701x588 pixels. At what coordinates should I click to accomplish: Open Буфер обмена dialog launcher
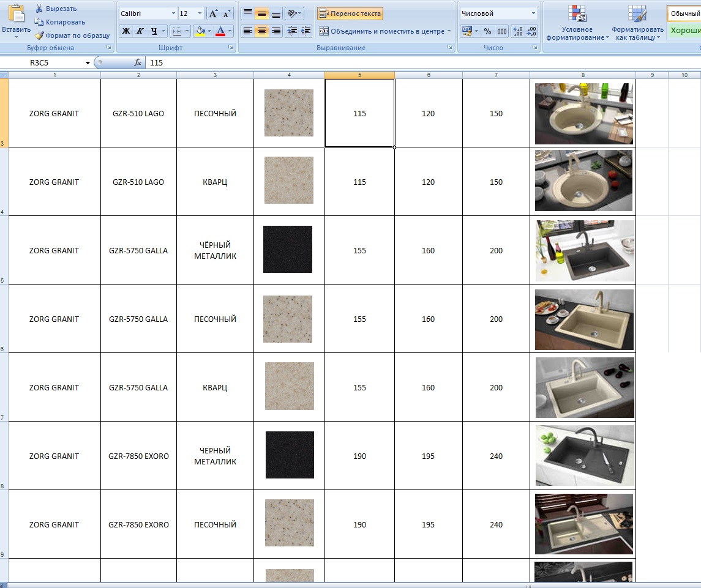108,47
